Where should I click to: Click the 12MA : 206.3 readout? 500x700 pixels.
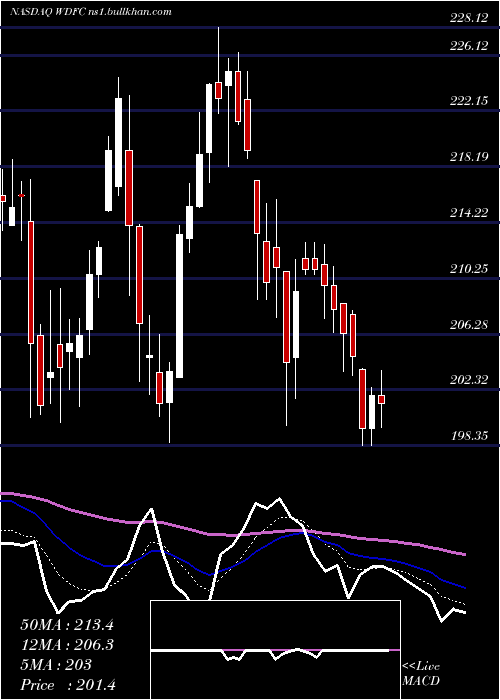point(67,645)
